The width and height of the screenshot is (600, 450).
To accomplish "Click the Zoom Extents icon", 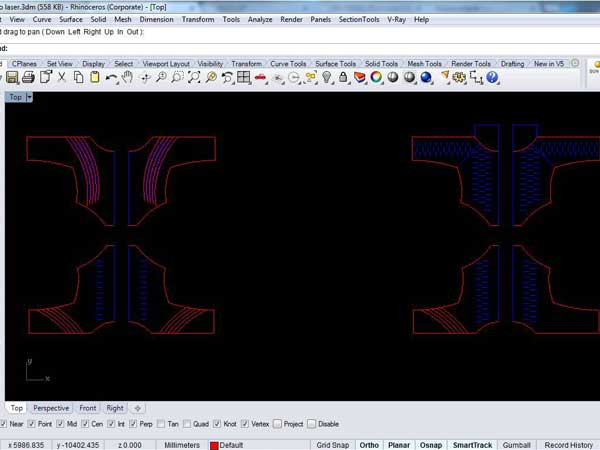I will (194, 77).
